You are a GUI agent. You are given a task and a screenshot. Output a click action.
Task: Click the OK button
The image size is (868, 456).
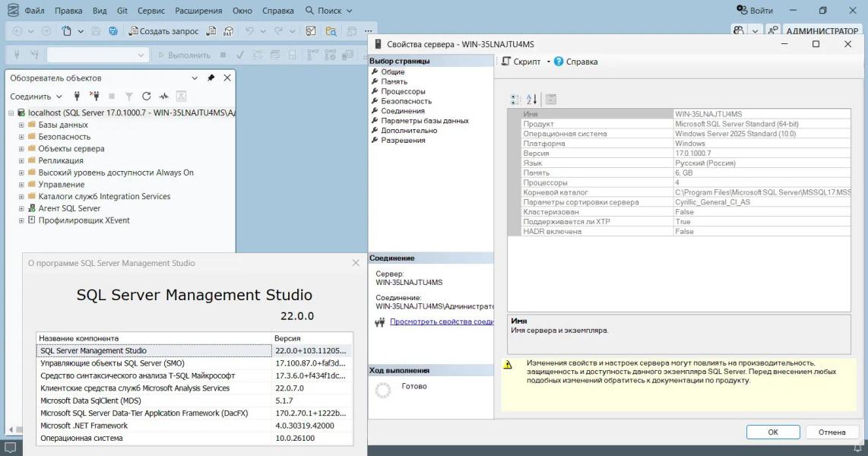pos(772,432)
